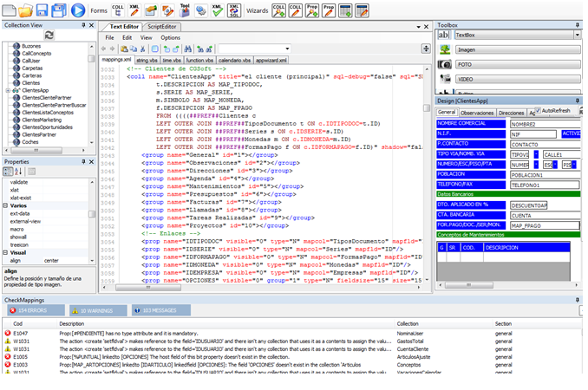Image resolution: width=588 pixels, height=390 pixels.
Task: Run the project with the blue play button
Action: [78, 10]
